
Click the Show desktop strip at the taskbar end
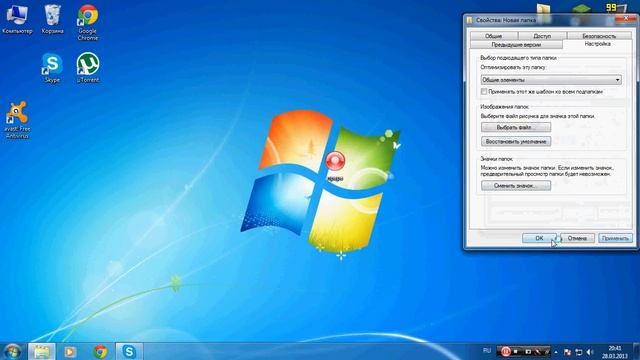click(x=637, y=351)
